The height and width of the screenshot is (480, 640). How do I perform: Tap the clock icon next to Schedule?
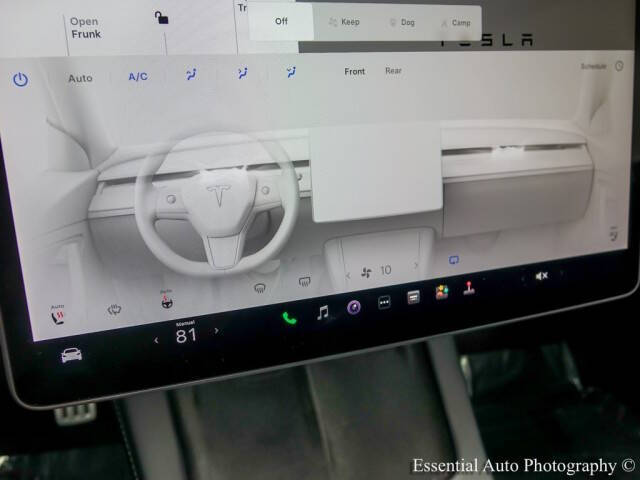619,66
